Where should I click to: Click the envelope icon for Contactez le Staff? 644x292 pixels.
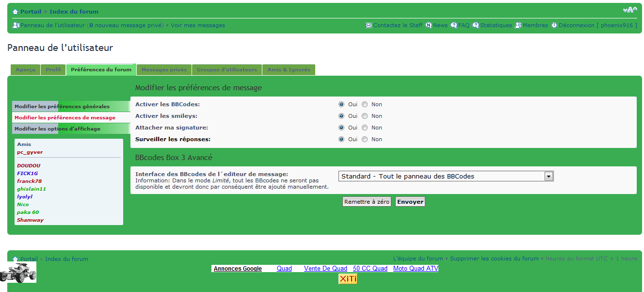[x=369, y=25]
